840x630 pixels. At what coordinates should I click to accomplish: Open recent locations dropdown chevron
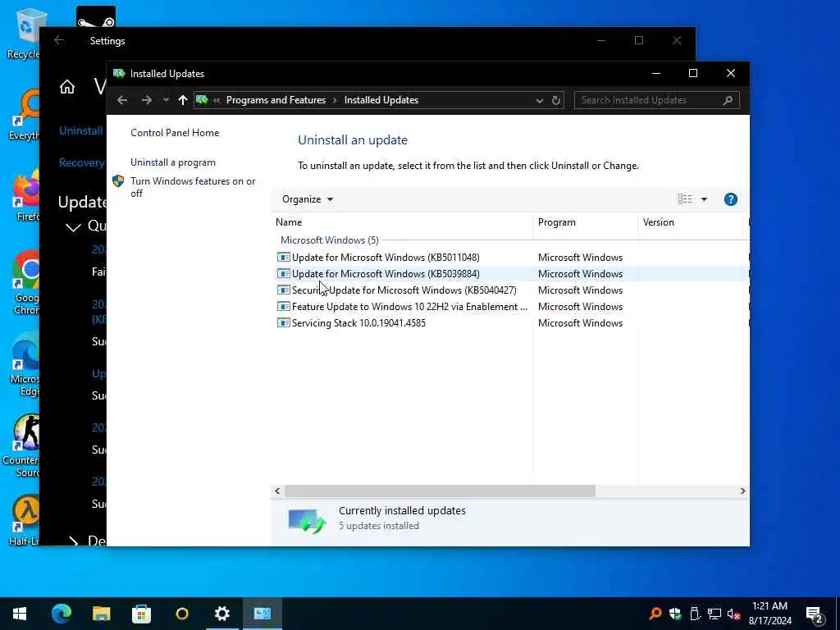point(166,100)
